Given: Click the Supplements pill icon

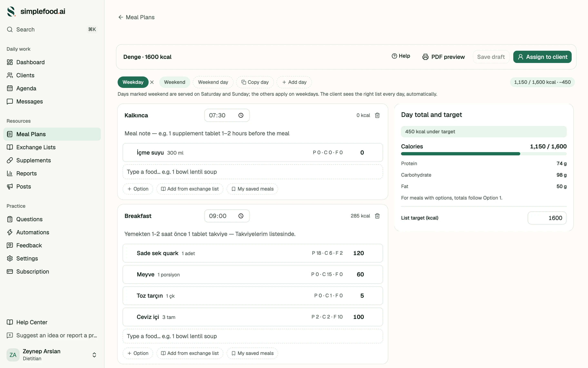Looking at the screenshot, I should (10, 160).
